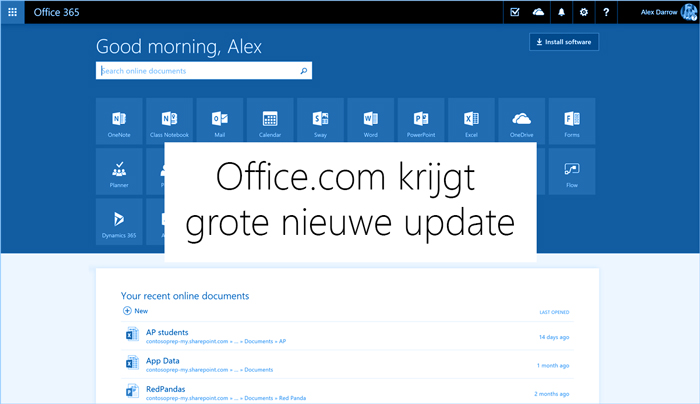700x404 pixels.
Task: Focus the Search online documents field
Action: pos(204,71)
